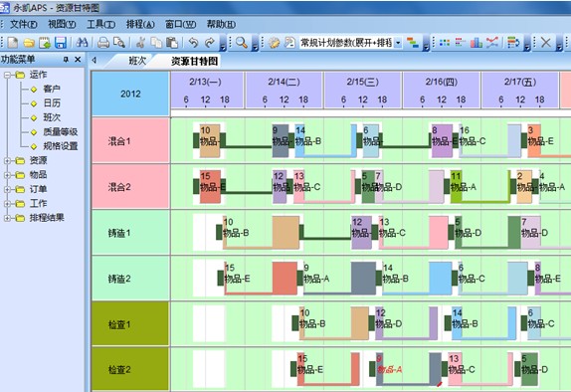
Task: Click red task bar 15 in 混合2 row
Action: tap(210, 186)
